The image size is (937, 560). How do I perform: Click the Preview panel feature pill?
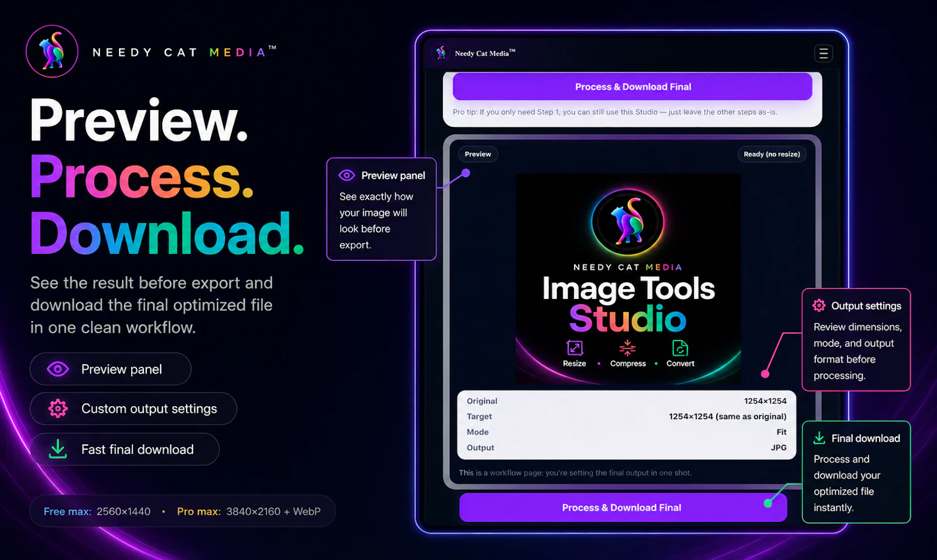[111, 369]
